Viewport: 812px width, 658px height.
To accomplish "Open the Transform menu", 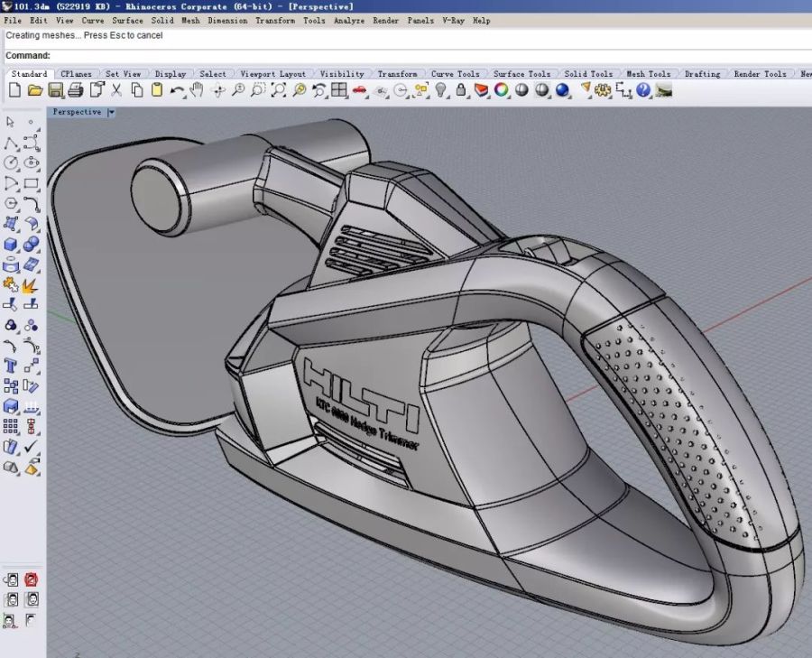I will (273, 20).
